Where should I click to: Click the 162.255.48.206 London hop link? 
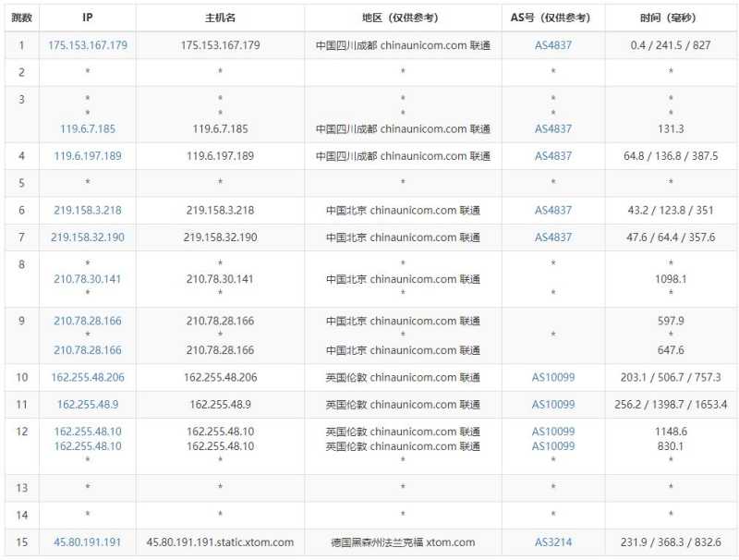coord(87,377)
